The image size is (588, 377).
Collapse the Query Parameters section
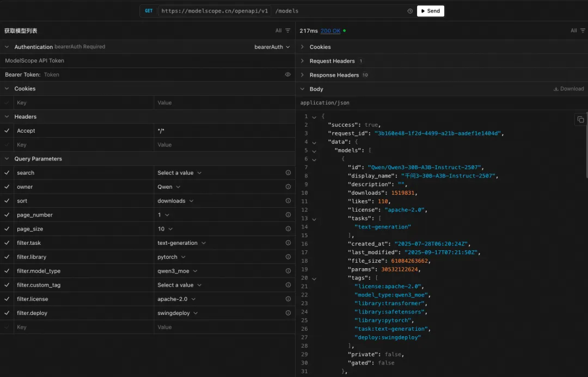coord(7,159)
